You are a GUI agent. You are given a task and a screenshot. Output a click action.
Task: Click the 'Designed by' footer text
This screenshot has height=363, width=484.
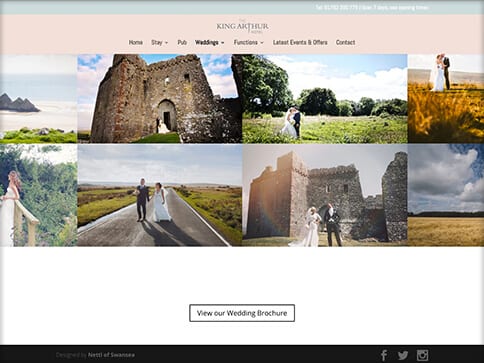coord(71,355)
